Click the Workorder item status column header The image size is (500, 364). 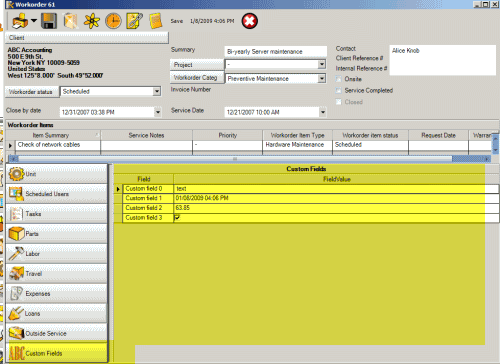coord(370,135)
